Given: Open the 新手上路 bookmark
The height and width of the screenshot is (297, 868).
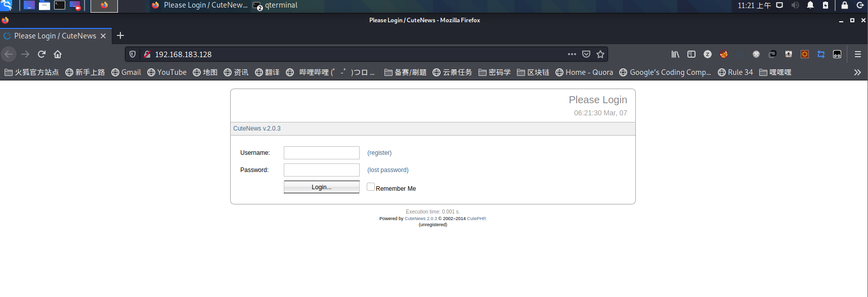Looking at the screenshot, I should 85,72.
